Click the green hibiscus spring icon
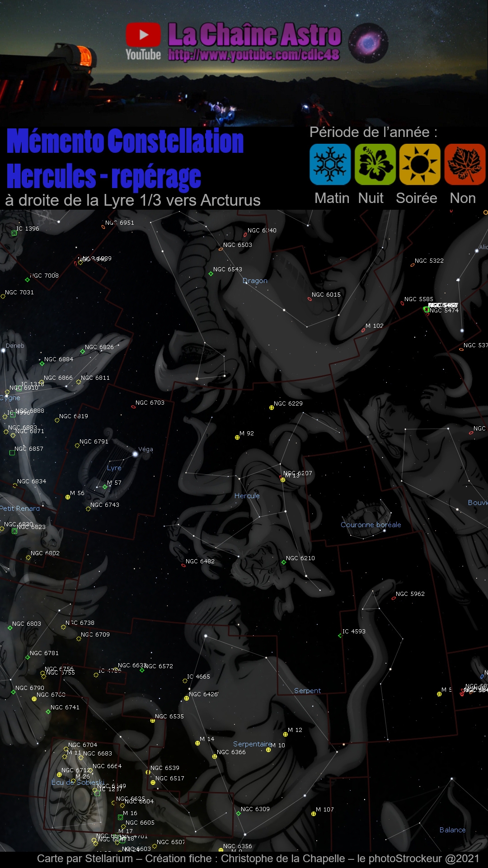 click(375, 164)
